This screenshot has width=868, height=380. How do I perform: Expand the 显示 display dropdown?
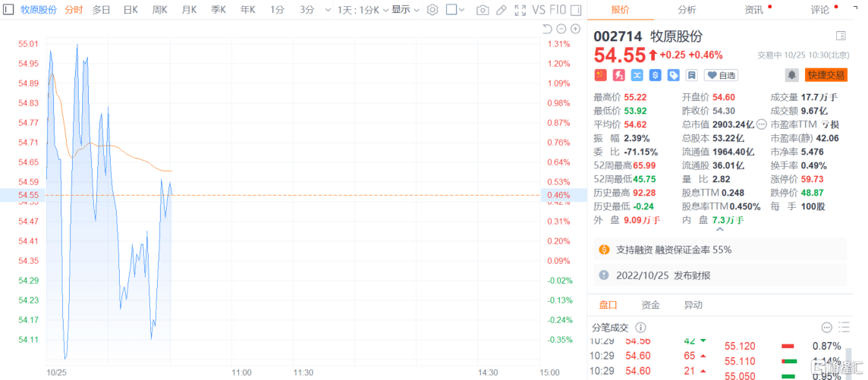click(404, 10)
